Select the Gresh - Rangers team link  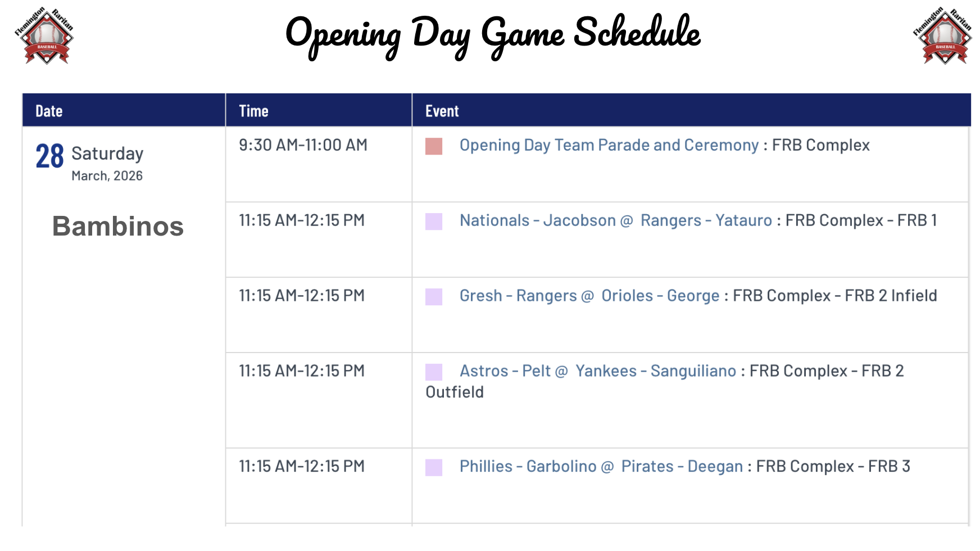[518, 296]
